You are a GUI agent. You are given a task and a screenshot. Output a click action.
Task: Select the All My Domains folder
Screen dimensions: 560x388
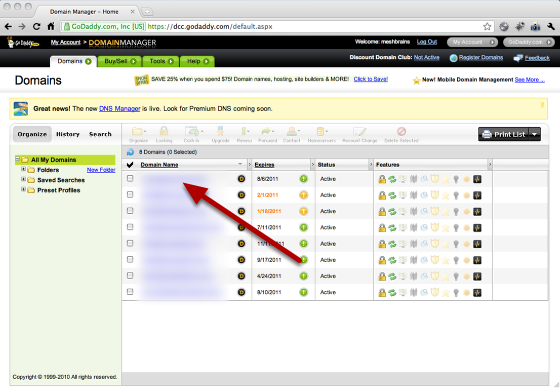click(54, 160)
